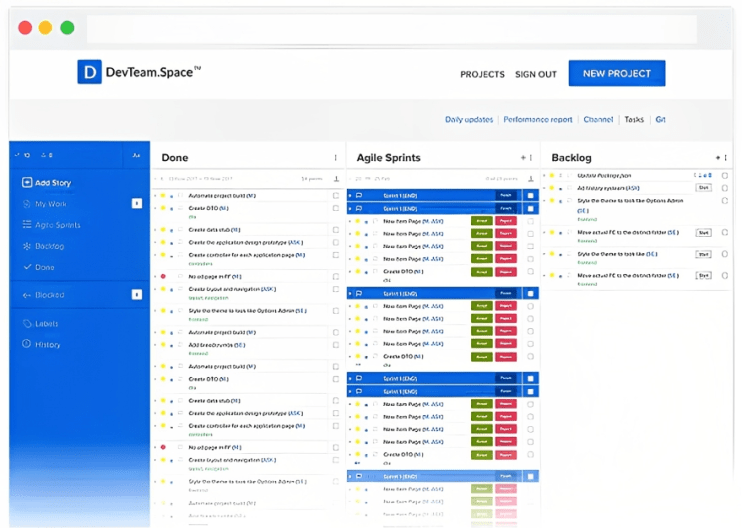
Task: Click the yellow star on 'Automate project build'
Action: coord(163,196)
